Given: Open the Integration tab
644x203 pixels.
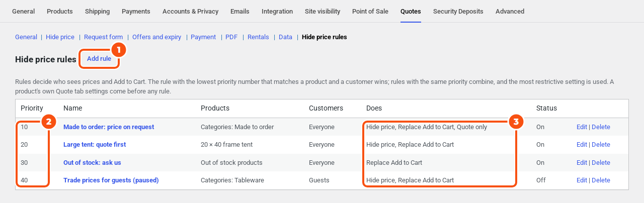Looking at the screenshot, I should [277, 11].
